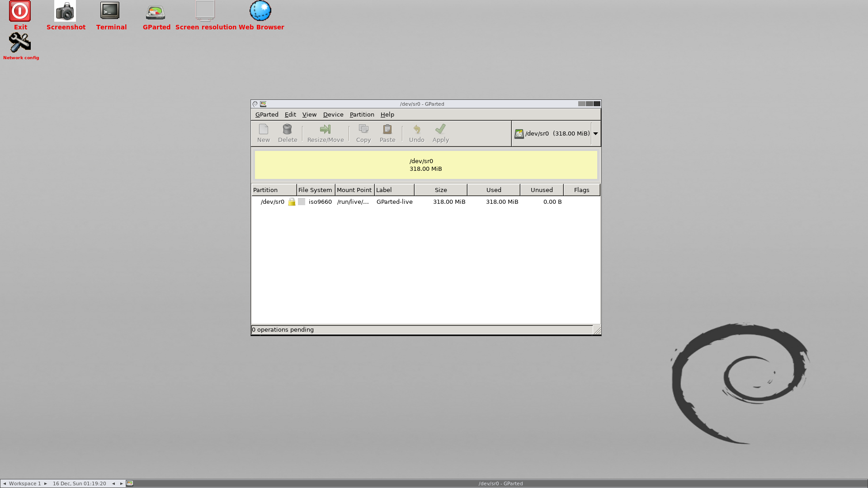Viewport: 868px width, 488px height.
Task: Open the Screen resolution icon
Action: click(205, 11)
